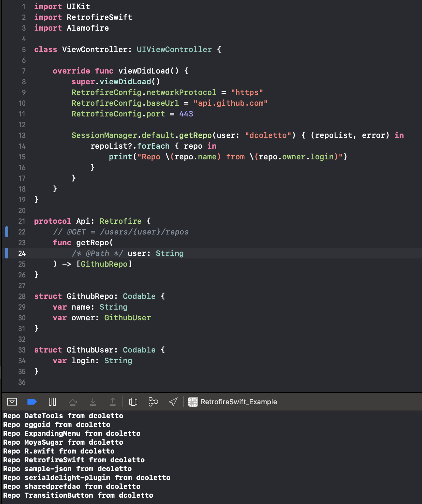Viewport: 422px width, 504px height.
Task: Click the Step Into debug icon
Action: 93,402
